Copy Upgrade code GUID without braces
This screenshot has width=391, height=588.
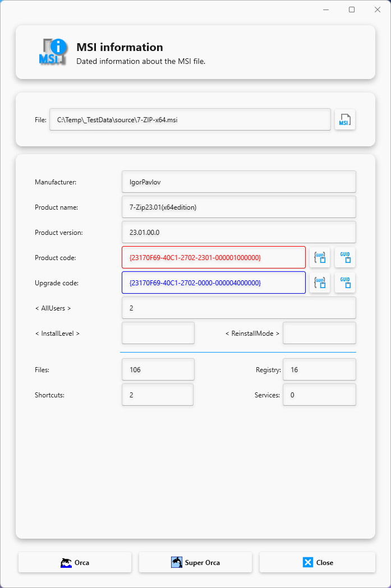coord(345,283)
